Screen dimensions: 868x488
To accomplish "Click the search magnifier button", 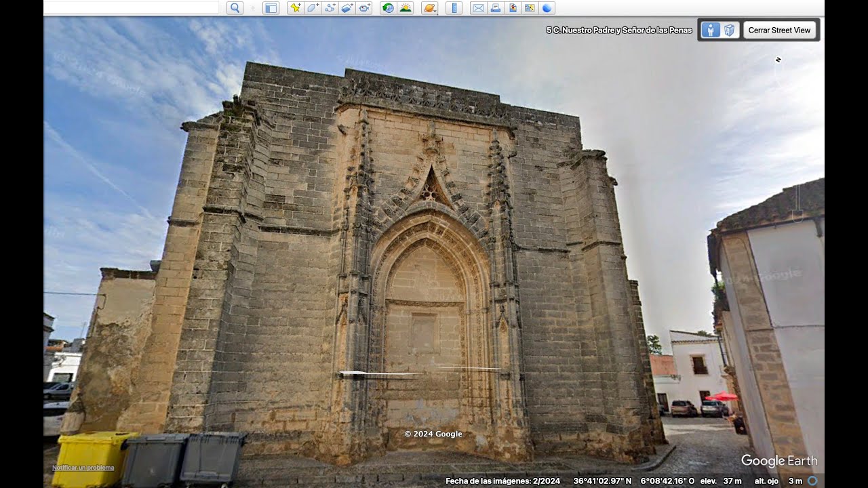I will [235, 8].
